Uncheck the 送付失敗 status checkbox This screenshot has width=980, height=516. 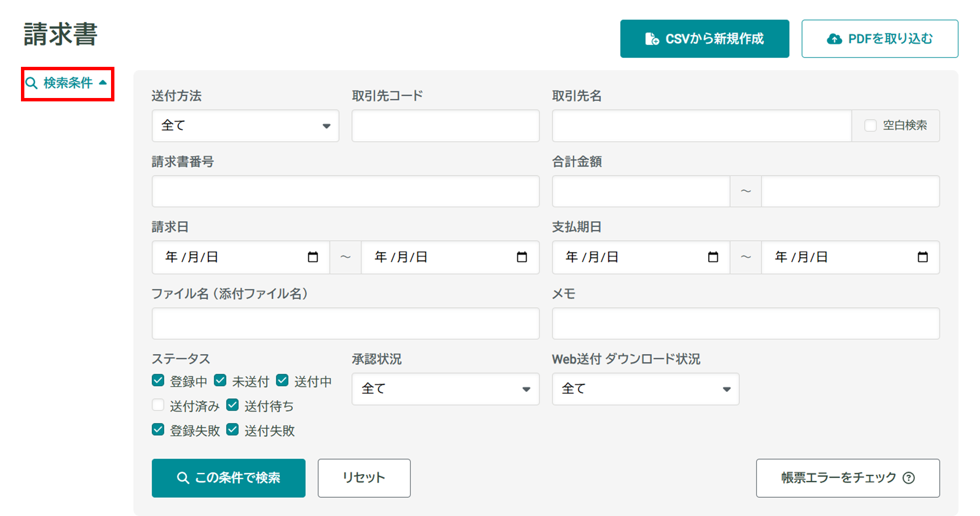[232, 430]
